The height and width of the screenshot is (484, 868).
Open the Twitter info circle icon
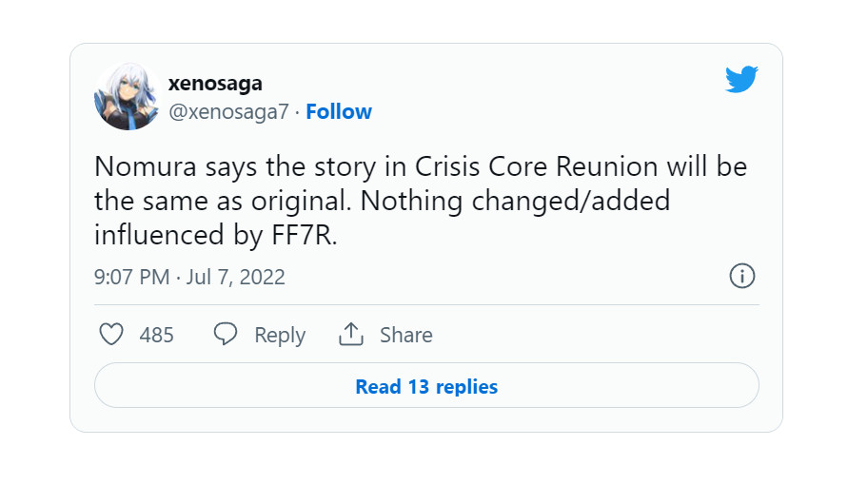tap(741, 277)
